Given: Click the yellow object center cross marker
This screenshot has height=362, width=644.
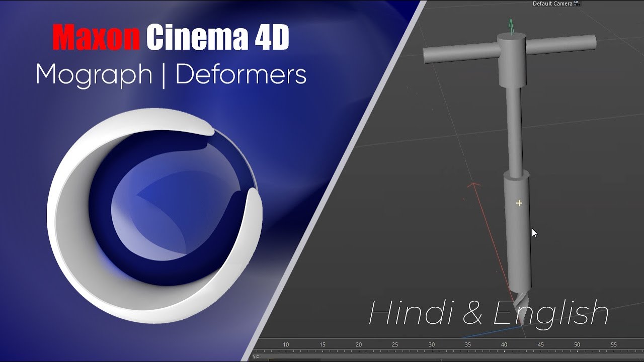Looking at the screenshot, I should [519, 203].
